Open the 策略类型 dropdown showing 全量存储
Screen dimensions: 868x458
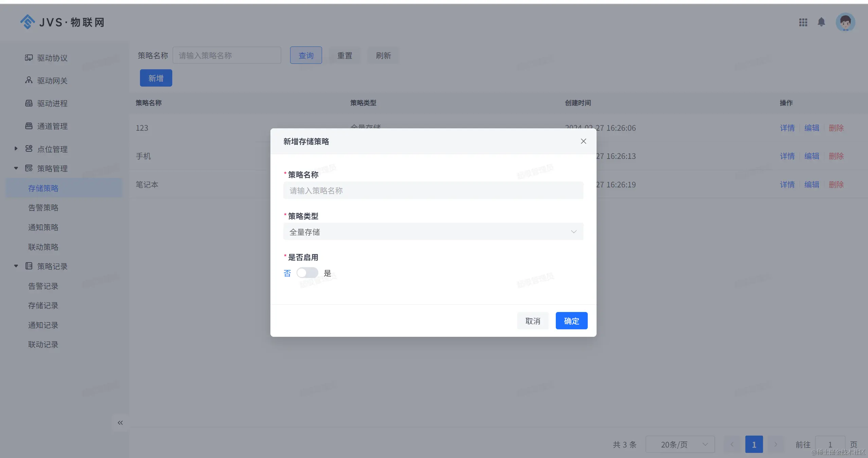433,232
